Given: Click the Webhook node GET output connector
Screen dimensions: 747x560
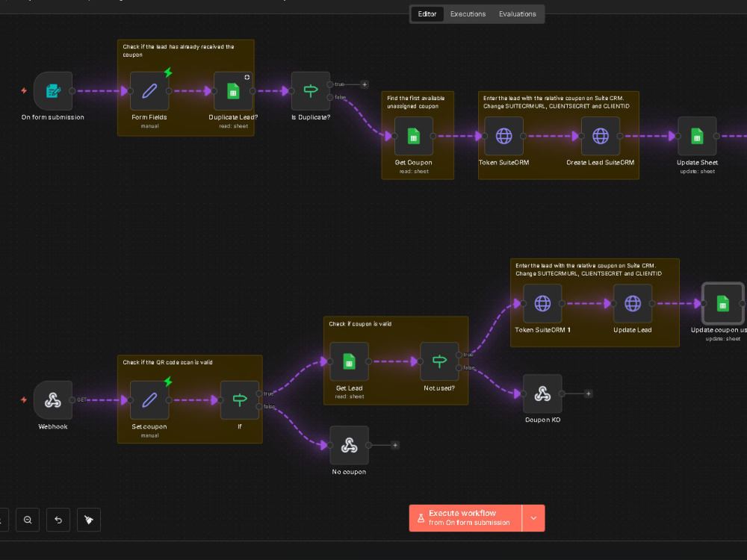Looking at the screenshot, I should tap(72, 400).
